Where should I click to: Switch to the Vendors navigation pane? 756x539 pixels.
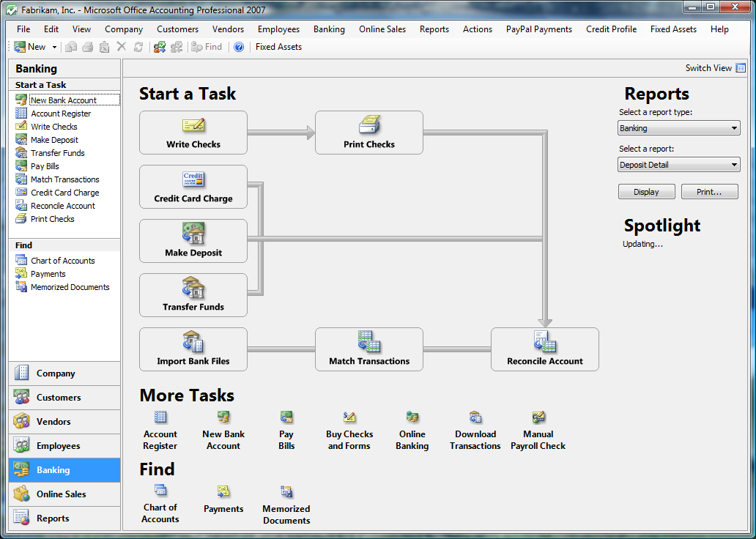pyautogui.click(x=64, y=421)
